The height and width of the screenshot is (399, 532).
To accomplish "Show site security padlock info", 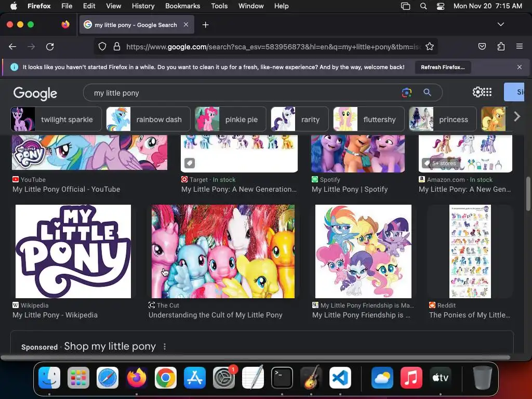I will pyautogui.click(x=117, y=46).
